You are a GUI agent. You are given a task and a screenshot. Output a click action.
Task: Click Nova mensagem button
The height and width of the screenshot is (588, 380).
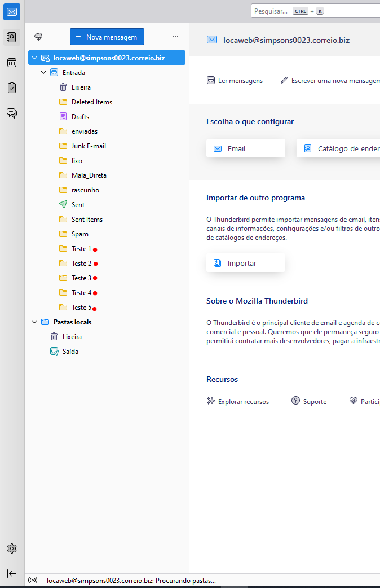pyautogui.click(x=107, y=37)
